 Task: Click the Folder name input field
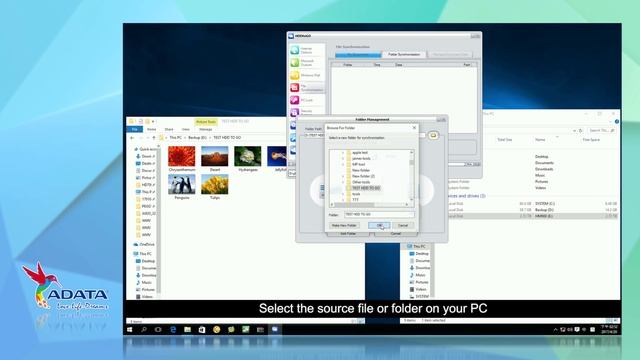coord(379,214)
